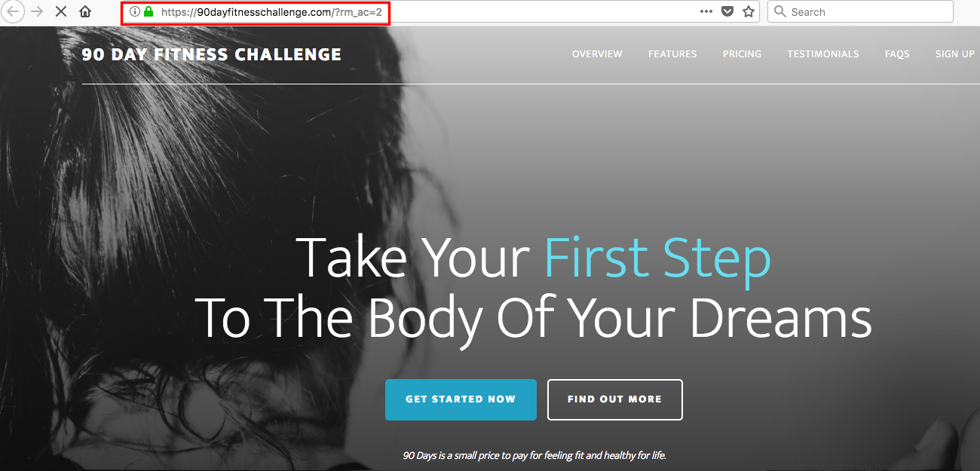The width and height of the screenshot is (980, 471).
Task: Click the search magnifier icon
Action: click(780, 12)
